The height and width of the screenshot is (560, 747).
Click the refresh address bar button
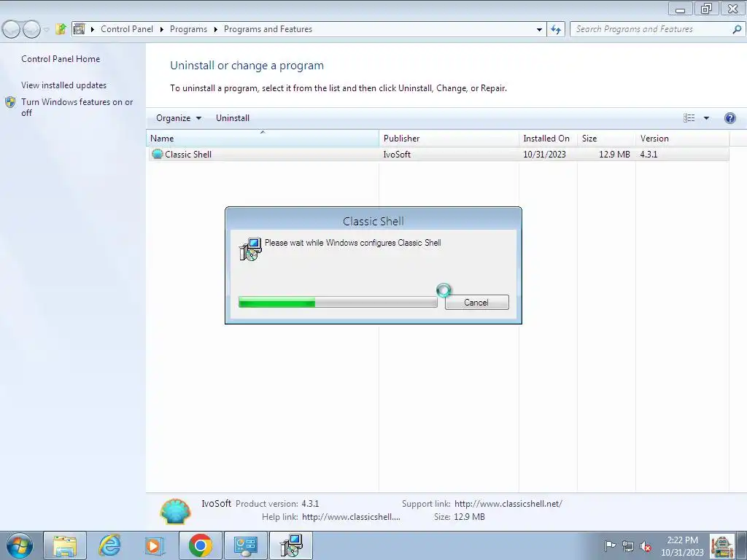pos(556,29)
